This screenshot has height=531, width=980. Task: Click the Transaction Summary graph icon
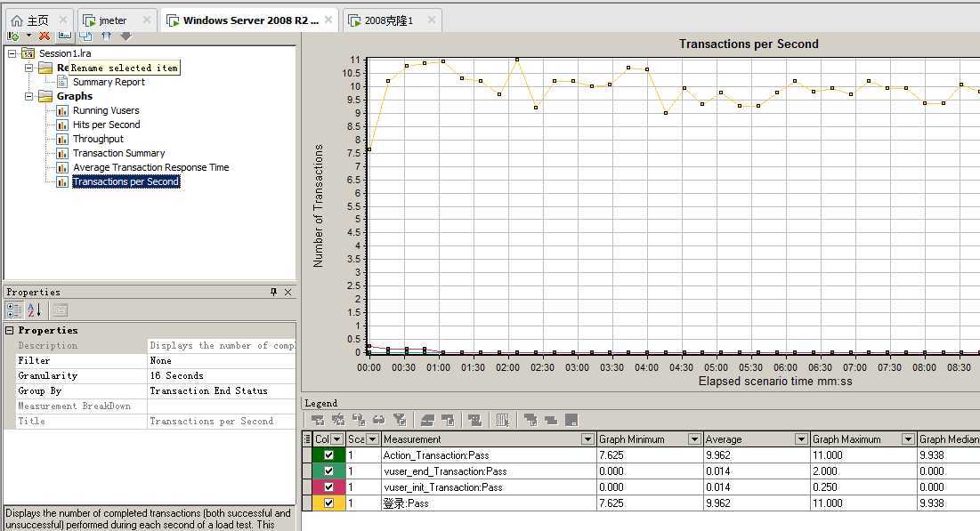coord(62,154)
